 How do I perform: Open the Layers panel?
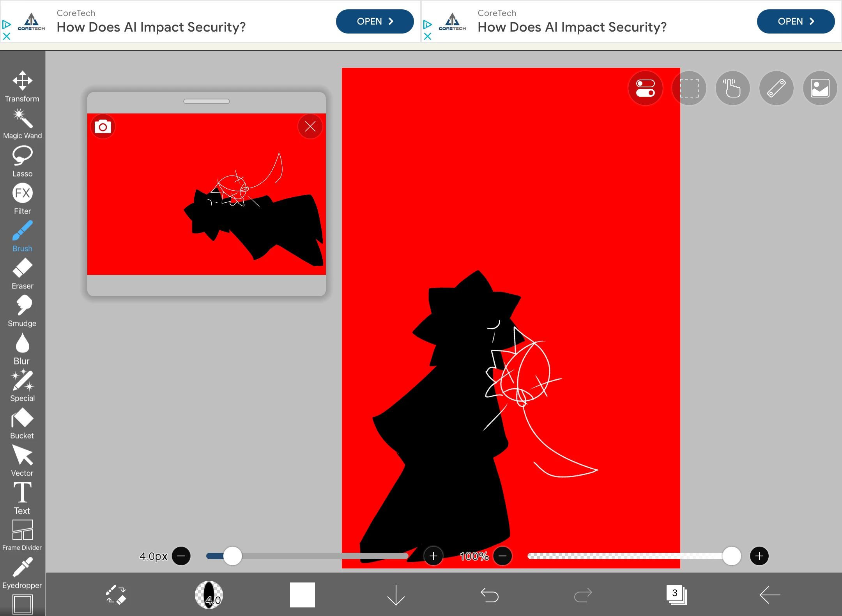click(x=676, y=595)
